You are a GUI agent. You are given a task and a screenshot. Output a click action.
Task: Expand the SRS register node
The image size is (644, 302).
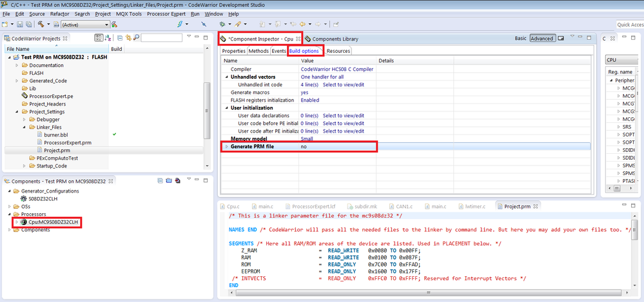[619, 127]
